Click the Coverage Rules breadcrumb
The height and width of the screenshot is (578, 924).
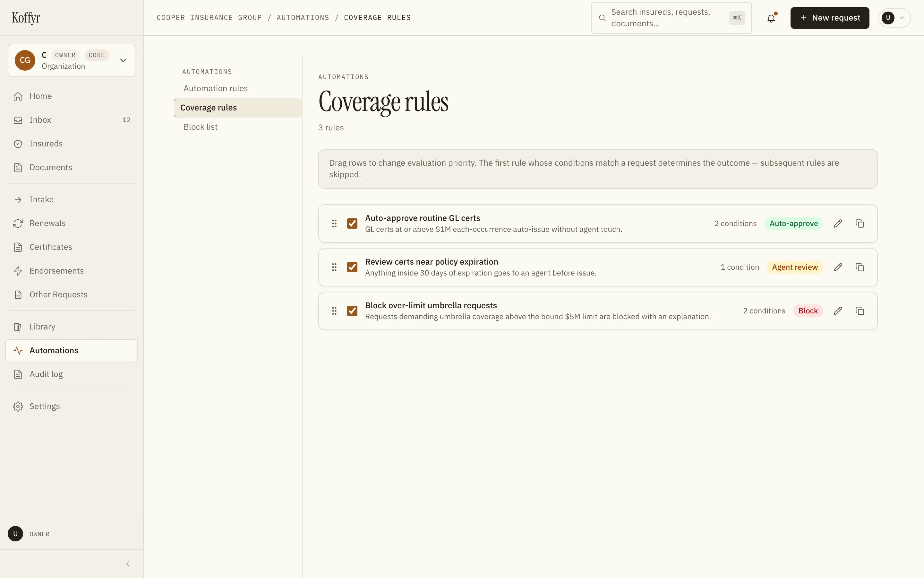(x=377, y=18)
